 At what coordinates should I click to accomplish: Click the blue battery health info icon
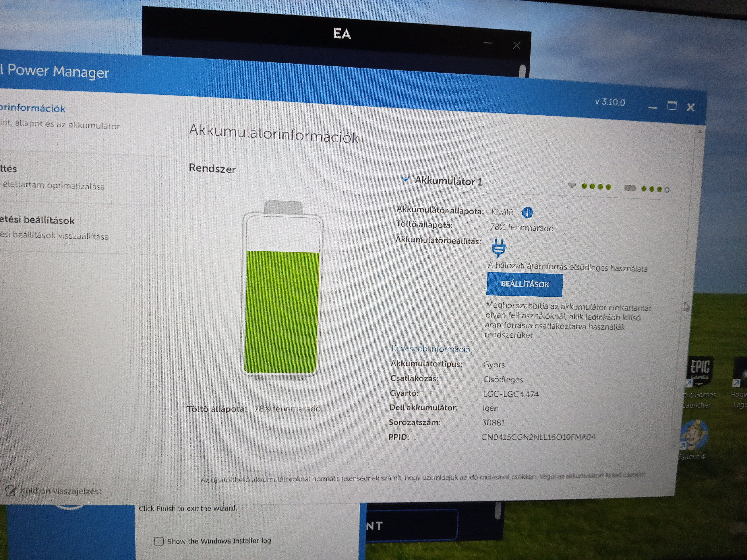point(527,212)
